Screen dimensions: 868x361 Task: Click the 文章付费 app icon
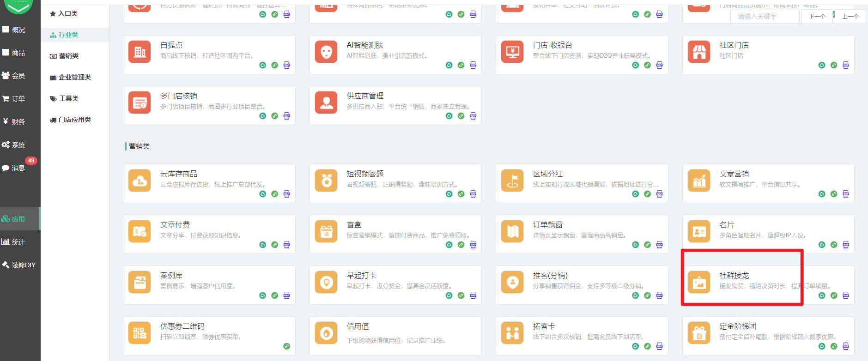(x=140, y=231)
